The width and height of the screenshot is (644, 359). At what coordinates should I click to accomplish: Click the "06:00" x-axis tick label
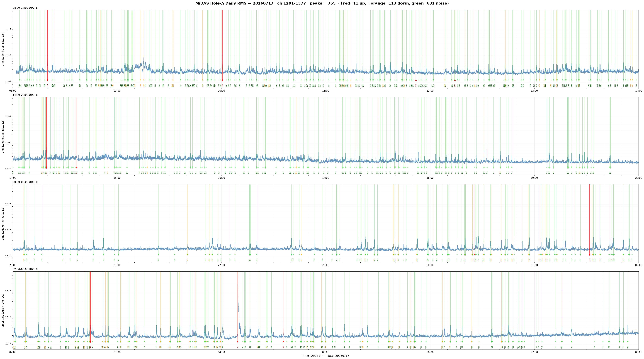430,352
